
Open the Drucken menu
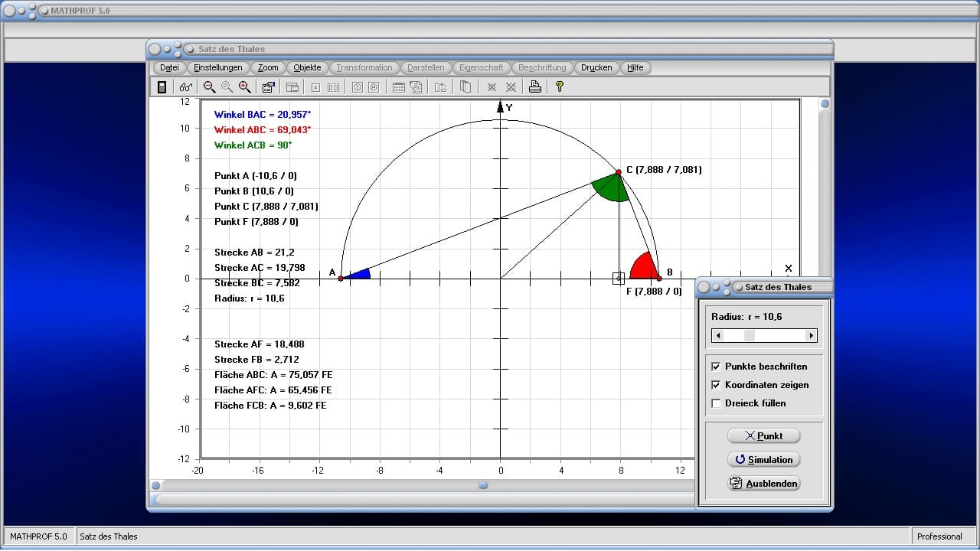pyautogui.click(x=596, y=67)
